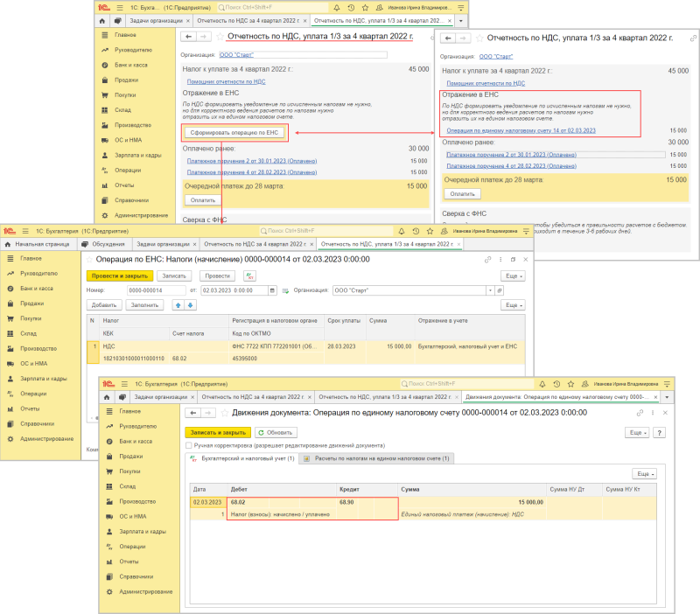This screenshot has height=614, width=700.
Task: Open favorites star in Движения документа title bar
Action: point(571,384)
